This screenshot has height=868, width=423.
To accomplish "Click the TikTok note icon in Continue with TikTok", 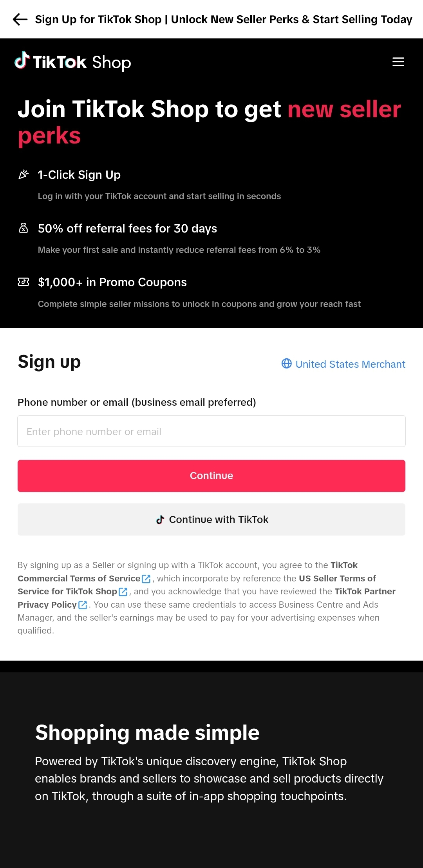I will (x=160, y=519).
